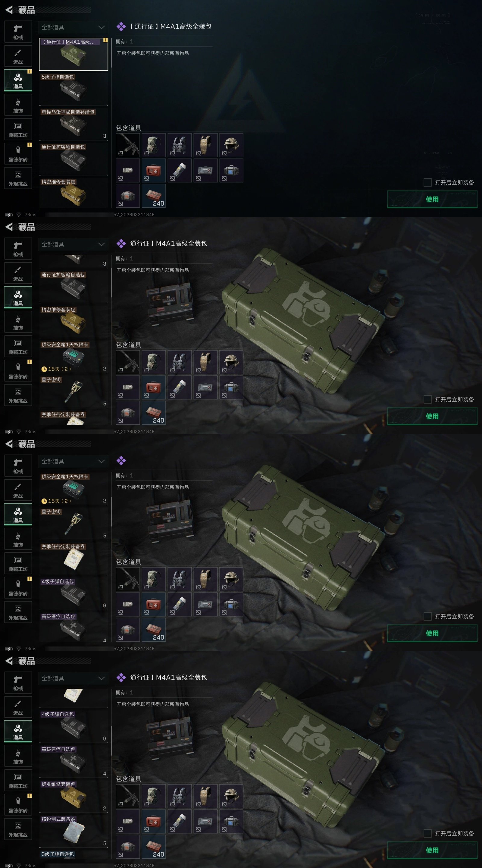Viewport: 482px width, 868px height.
Task: Open the 近战 icon beside the 标准维修套装包 list
Action: [x=18, y=707]
